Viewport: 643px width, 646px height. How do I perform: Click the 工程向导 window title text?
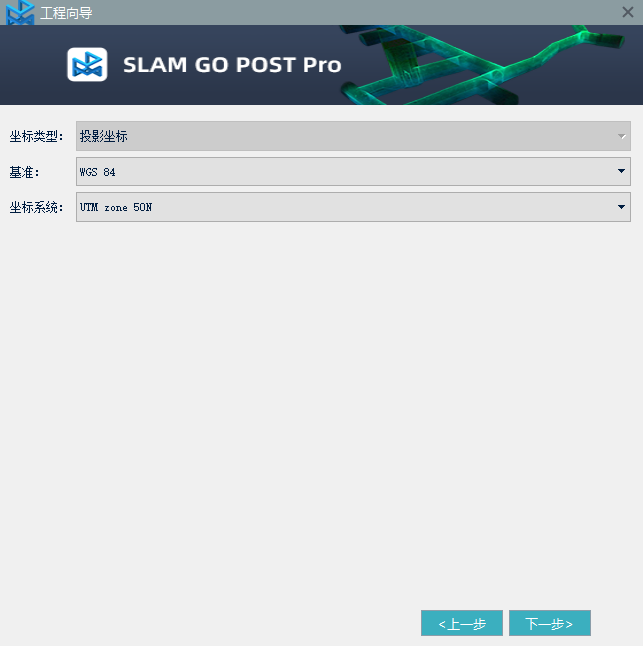(66, 13)
